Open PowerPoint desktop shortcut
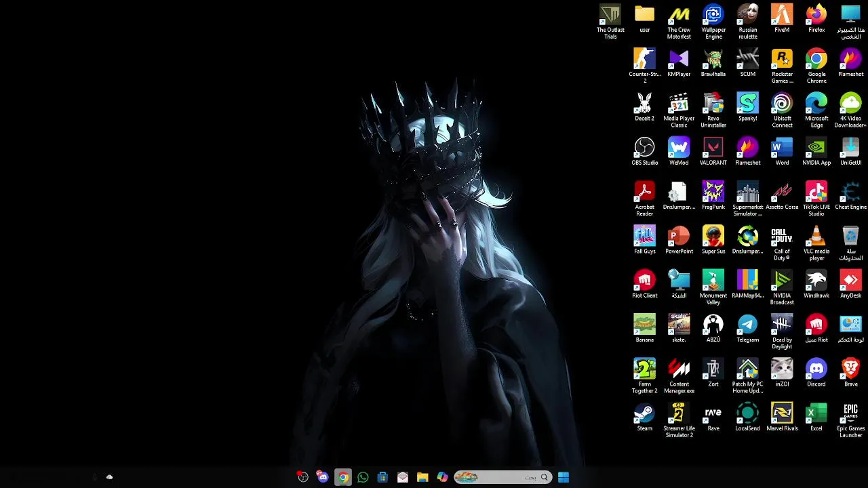This screenshot has height=488, width=868. click(679, 239)
